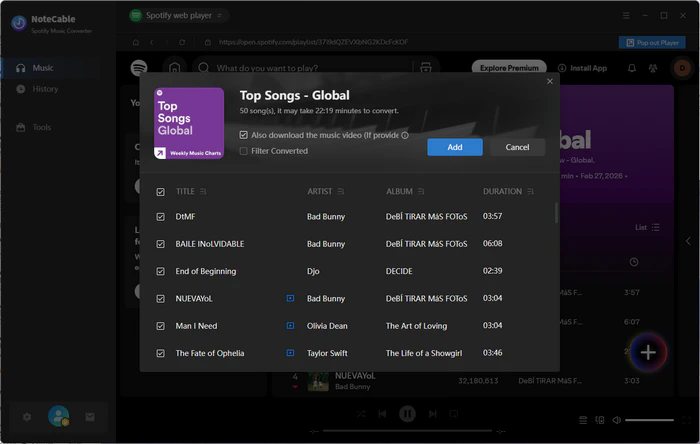Click the Spotify logo in web player
This screenshot has width=700, height=444.
(x=139, y=68)
